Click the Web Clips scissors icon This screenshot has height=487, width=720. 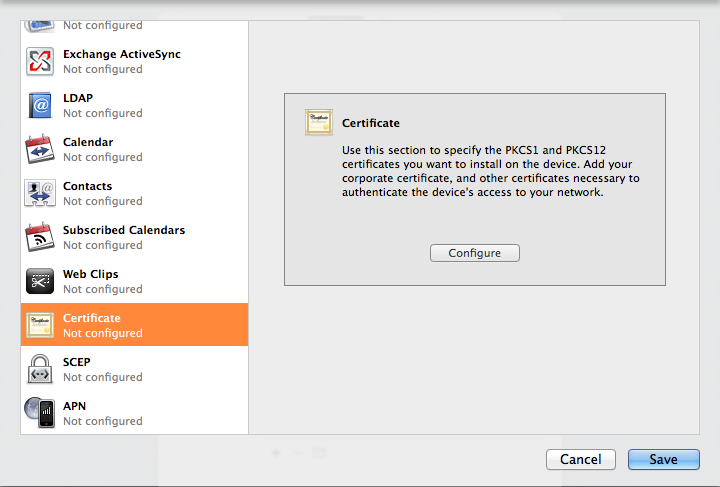[40, 281]
